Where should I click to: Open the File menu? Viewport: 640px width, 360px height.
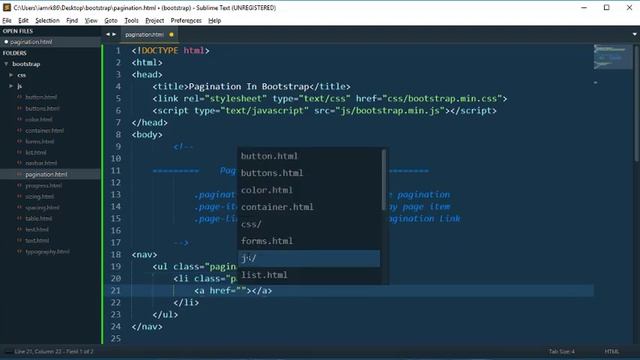coord(7,20)
